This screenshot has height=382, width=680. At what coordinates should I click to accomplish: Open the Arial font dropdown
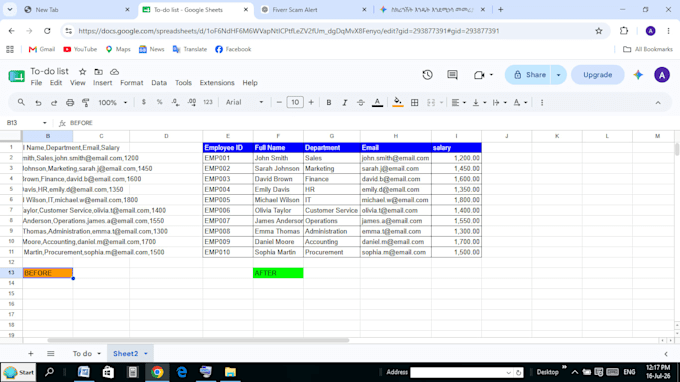coord(244,102)
